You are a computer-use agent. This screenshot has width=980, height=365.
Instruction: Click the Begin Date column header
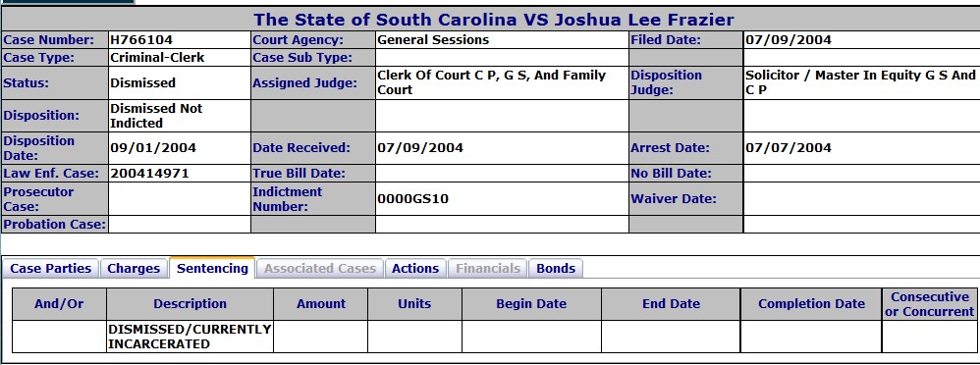531,304
